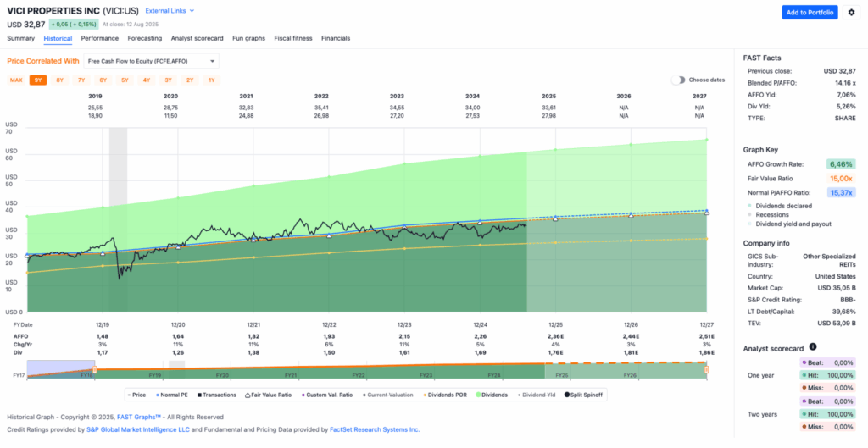Viewport: 868px width, 448px height.
Task: Select the 5Y time range
Action: pos(125,80)
